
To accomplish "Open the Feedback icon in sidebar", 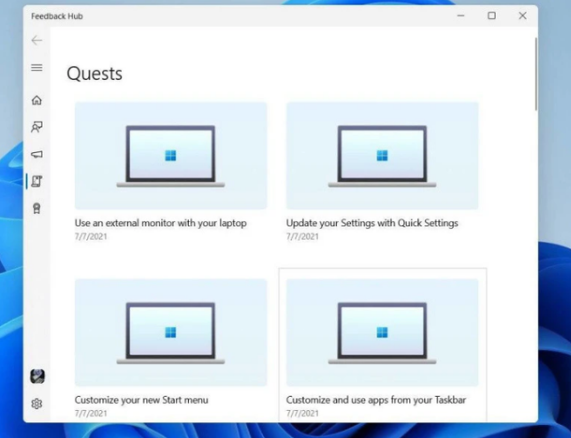I will click(37, 127).
